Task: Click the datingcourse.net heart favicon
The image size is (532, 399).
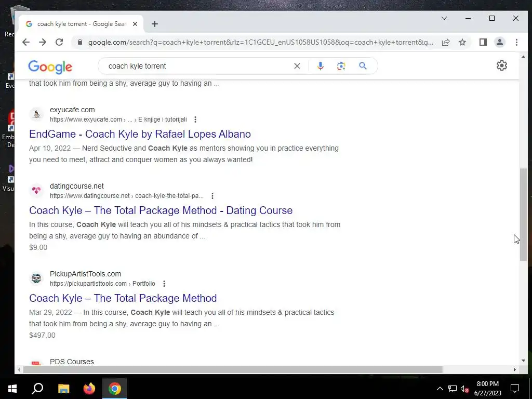Action: click(36, 191)
